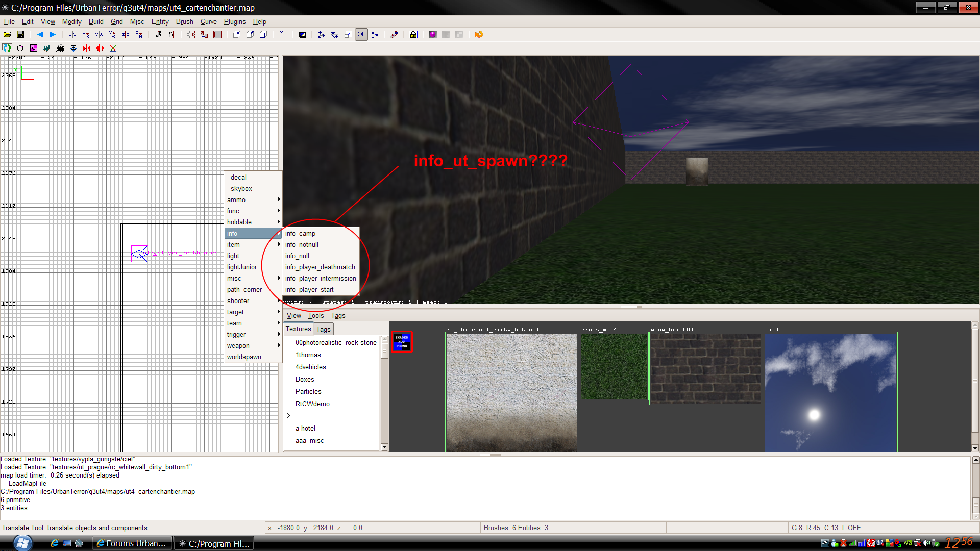980x551 pixels.
Task: Click the console log scrollbar up arrow
Action: tap(975, 460)
